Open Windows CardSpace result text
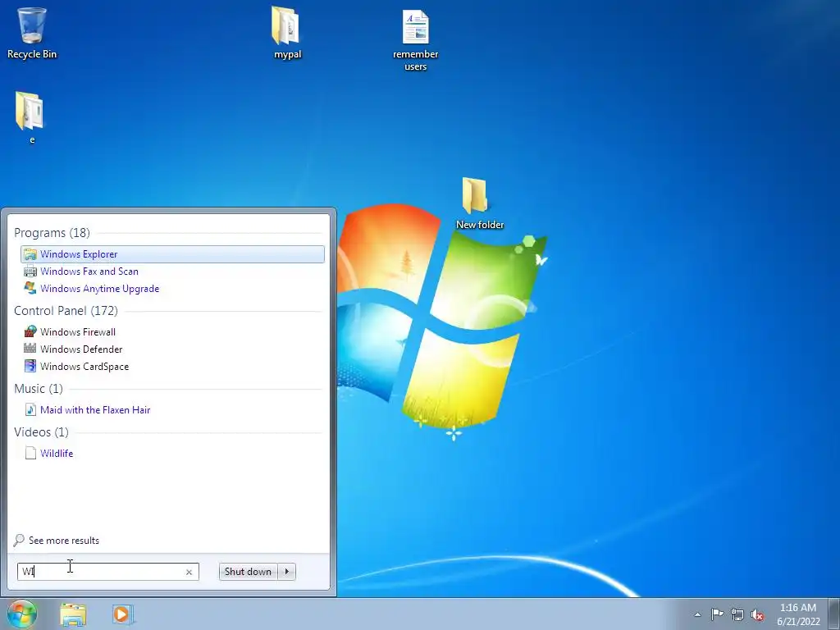 click(x=84, y=367)
